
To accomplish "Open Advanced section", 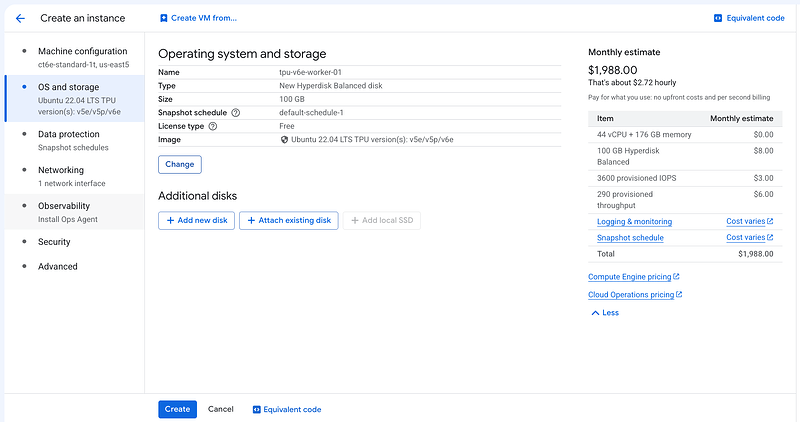I will (75, 266).
